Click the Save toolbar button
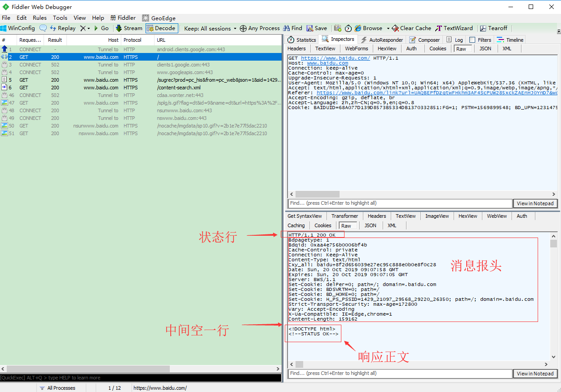 tap(317, 28)
